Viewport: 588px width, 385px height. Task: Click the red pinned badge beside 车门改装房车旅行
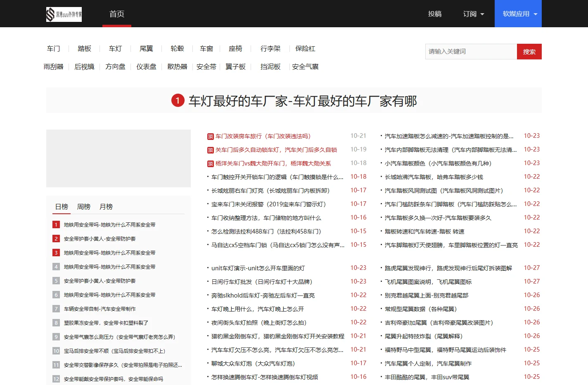[211, 137]
